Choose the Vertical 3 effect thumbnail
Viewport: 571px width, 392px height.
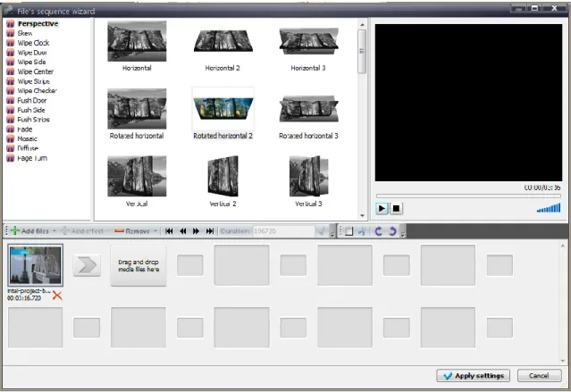coord(309,176)
